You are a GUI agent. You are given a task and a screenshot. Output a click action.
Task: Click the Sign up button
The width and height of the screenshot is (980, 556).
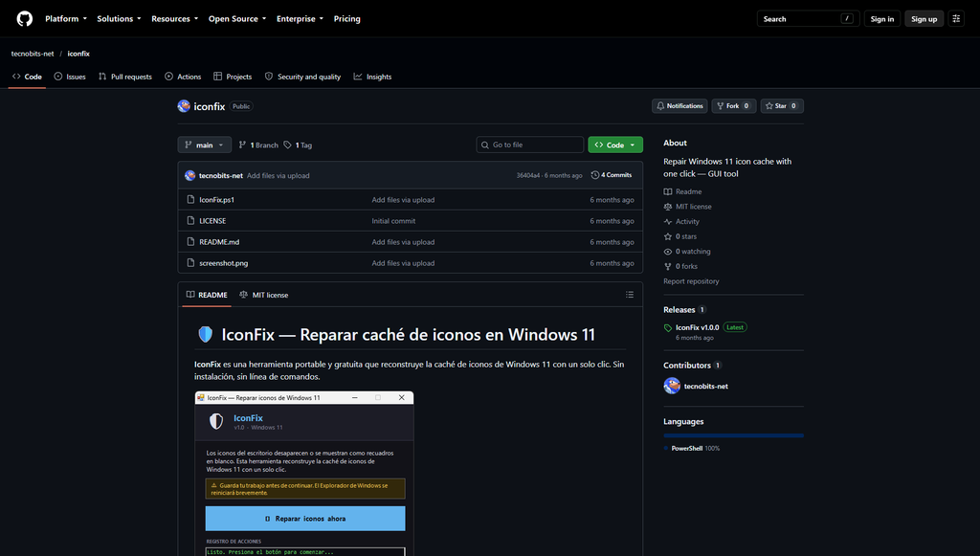(924, 19)
